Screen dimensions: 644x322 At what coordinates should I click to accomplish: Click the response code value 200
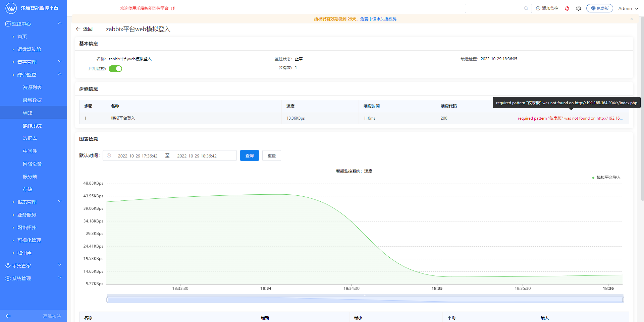(x=444, y=118)
